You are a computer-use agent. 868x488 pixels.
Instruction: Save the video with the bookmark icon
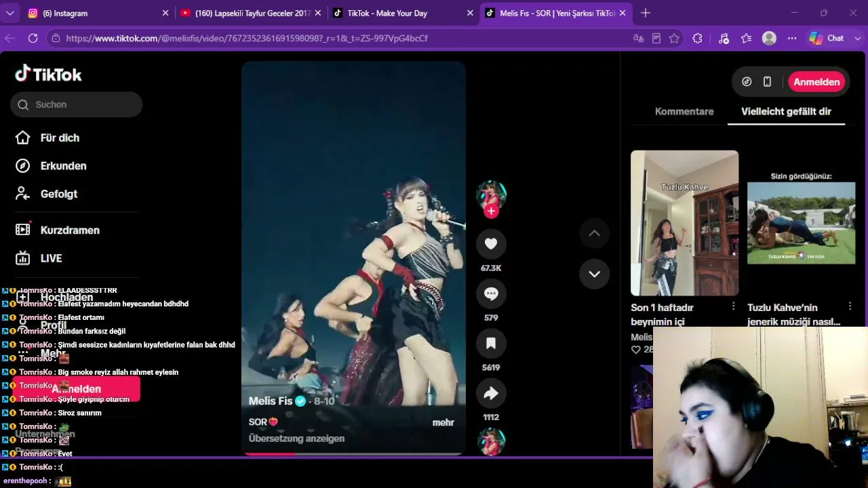[491, 344]
